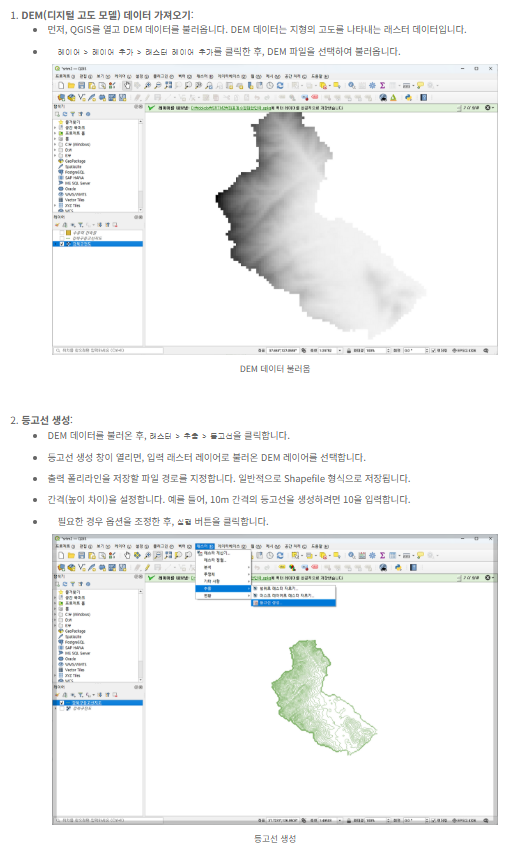This screenshot has width=514, height=844.
Task: Click Identify Features icon in DEM screenshot
Action: click(x=351, y=86)
